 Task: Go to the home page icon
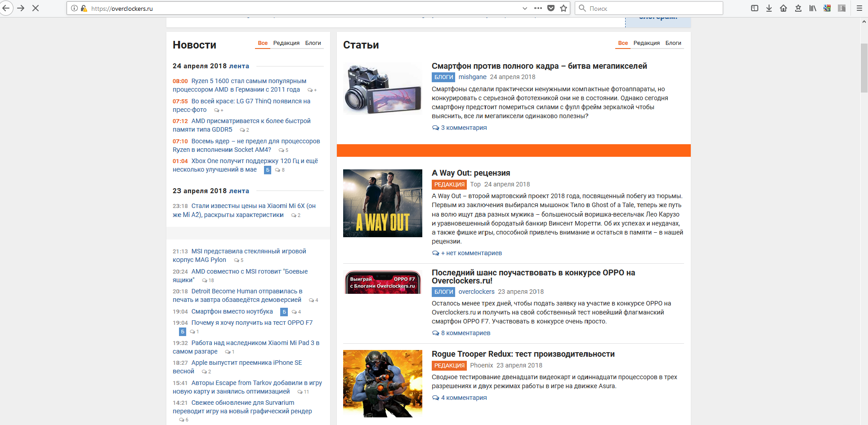[x=783, y=8]
